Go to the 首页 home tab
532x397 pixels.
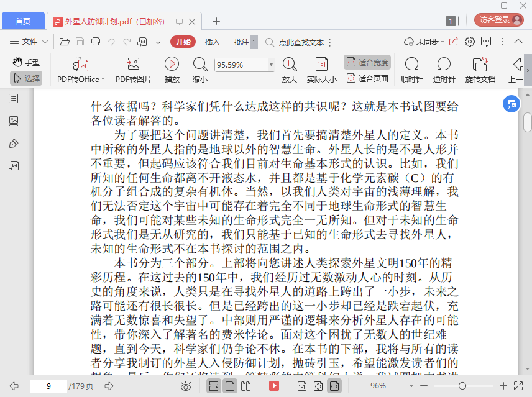pos(23,21)
